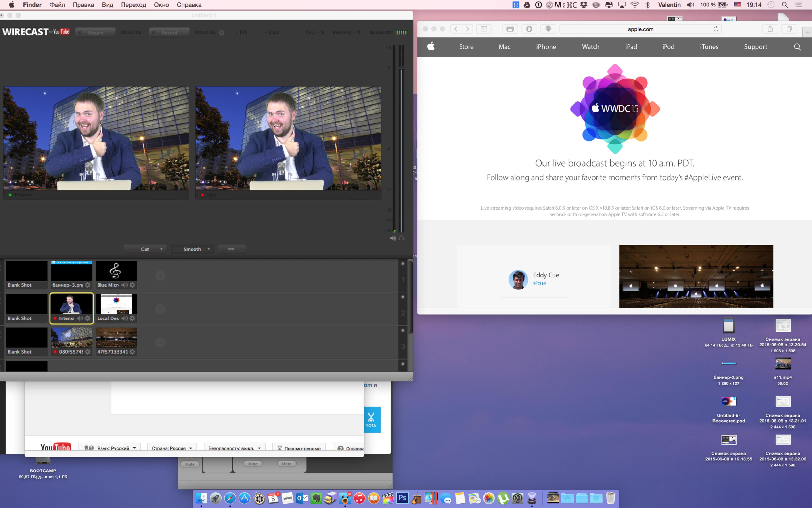This screenshot has height=508, width=812.
Task: Open Evernote from the Dock
Action: (316, 498)
